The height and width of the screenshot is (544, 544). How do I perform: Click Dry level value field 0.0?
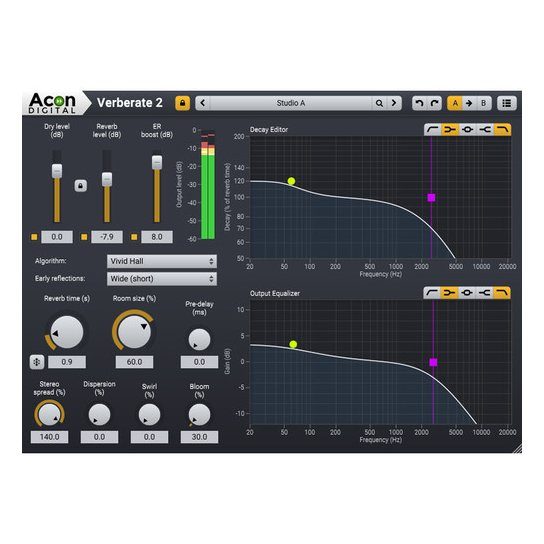57,237
